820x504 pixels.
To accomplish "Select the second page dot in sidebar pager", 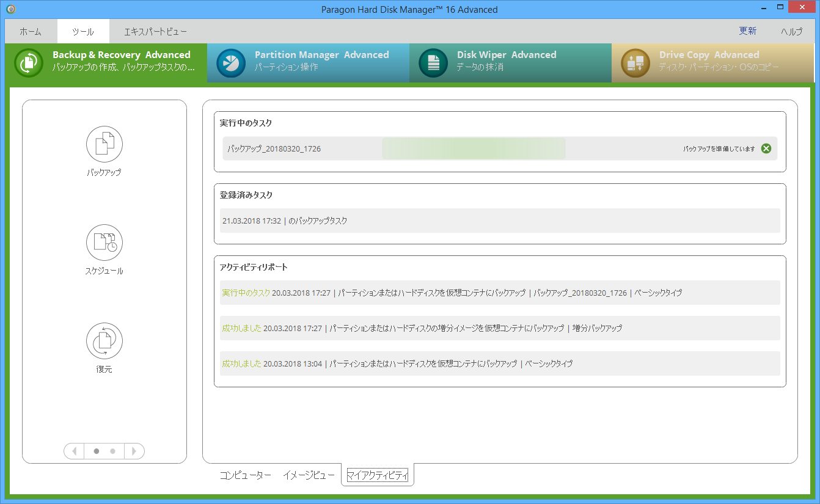I will pos(112,451).
